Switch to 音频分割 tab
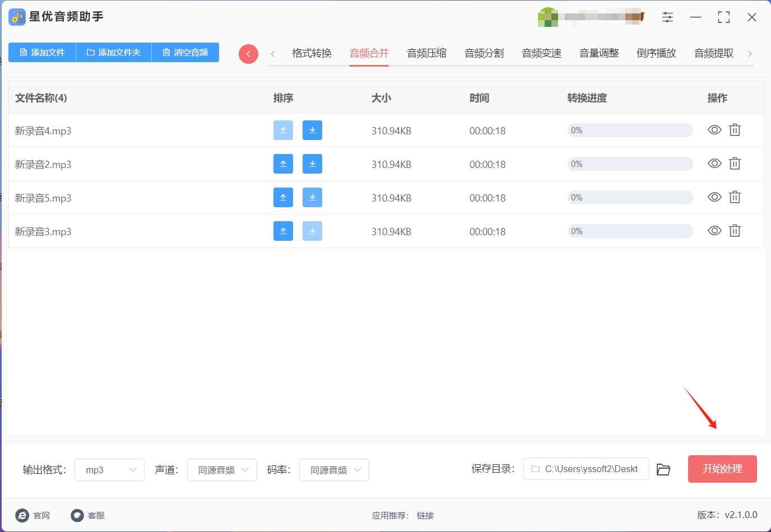Viewport: 771px width, 532px height. click(x=484, y=53)
